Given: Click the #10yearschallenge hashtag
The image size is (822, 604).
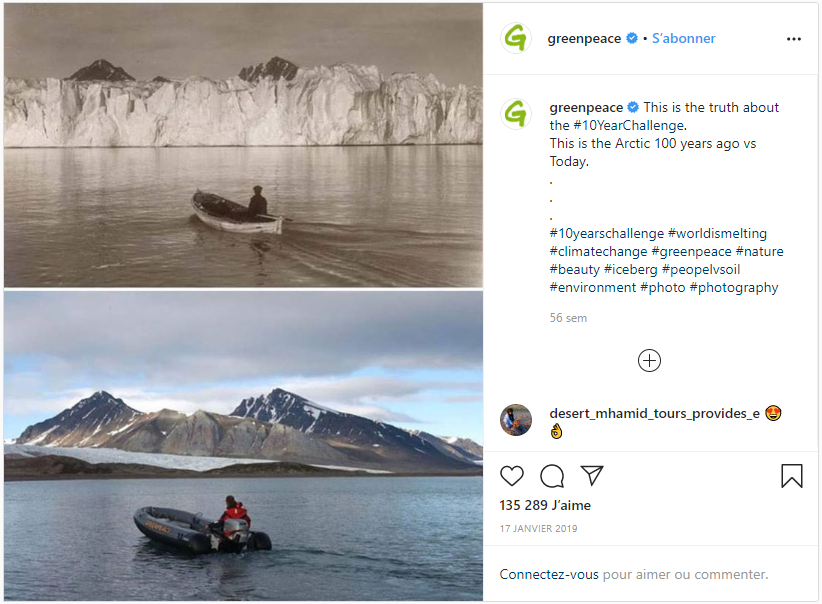Looking at the screenshot, I should pyautogui.click(x=605, y=233).
